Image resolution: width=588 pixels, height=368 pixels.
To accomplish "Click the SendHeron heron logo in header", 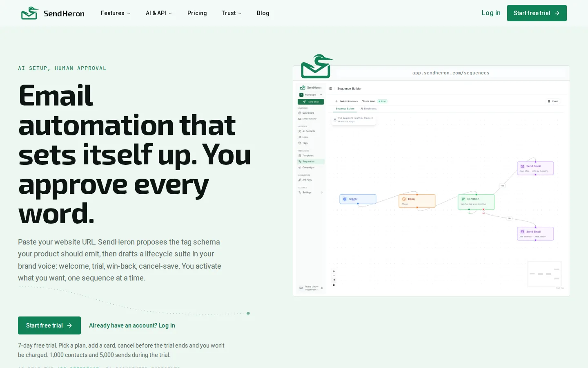I will pyautogui.click(x=30, y=13).
